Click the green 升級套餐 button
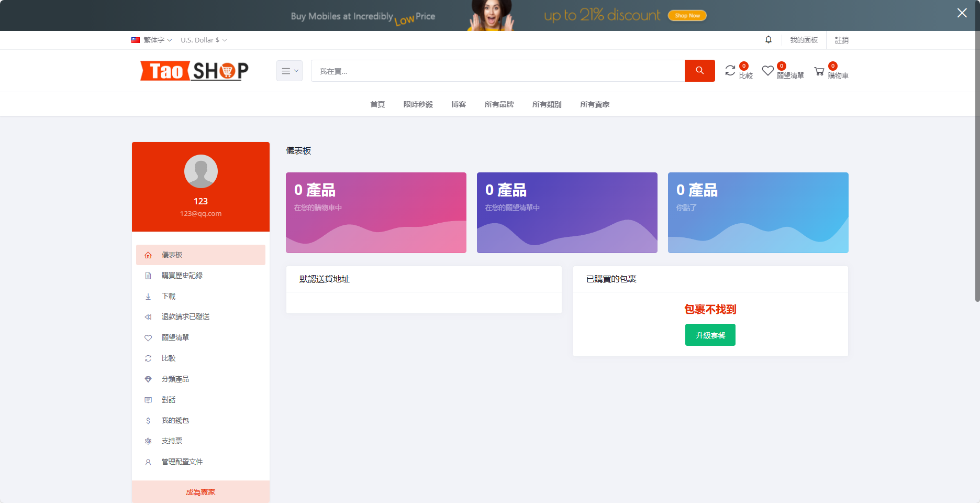980x503 pixels. pos(710,335)
